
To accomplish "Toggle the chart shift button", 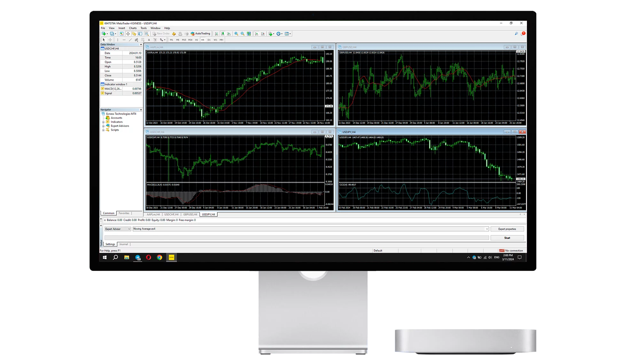I will (263, 34).
